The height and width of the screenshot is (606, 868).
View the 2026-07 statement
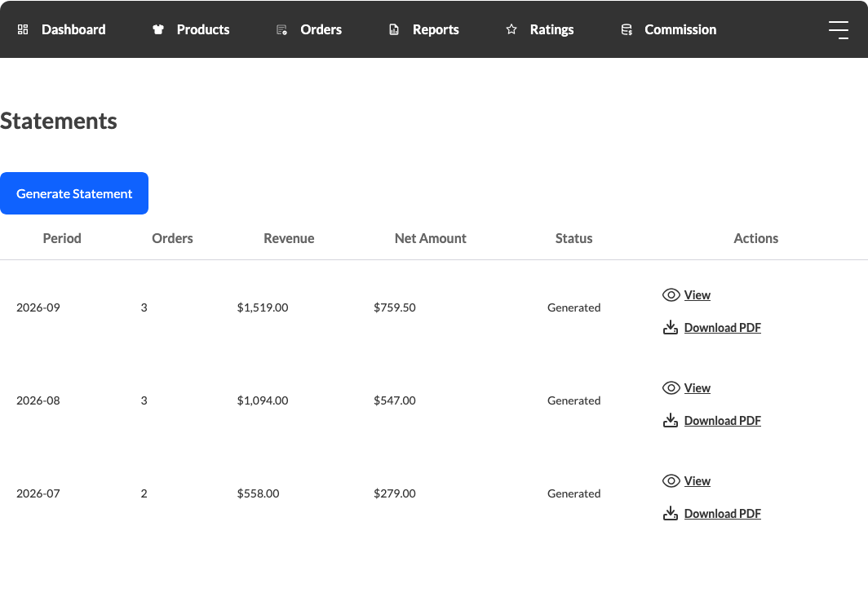point(697,481)
